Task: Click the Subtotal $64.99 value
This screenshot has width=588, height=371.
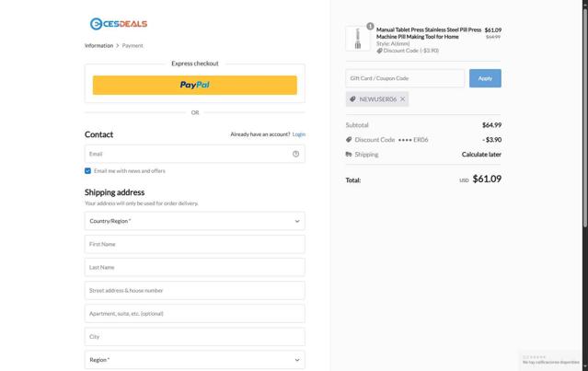Action: tap(491, 125)
